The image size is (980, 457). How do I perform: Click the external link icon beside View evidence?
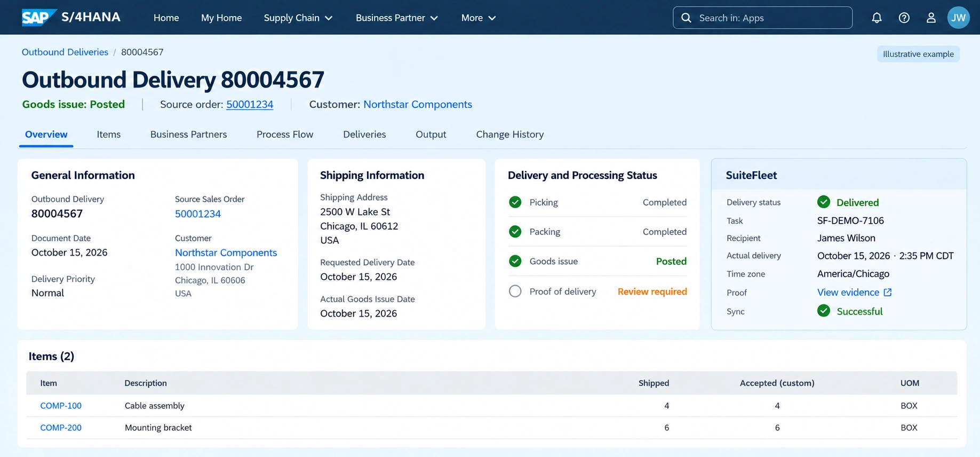(x=888, y=292)
